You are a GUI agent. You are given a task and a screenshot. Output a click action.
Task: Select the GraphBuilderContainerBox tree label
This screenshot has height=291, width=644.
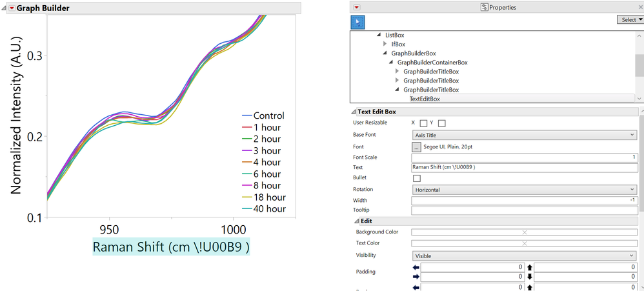click(432, 63)
